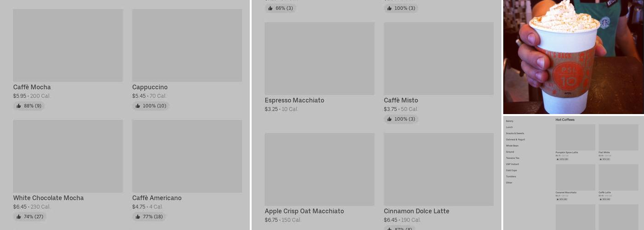This screenshot has width=644, height=230.
Task: Click the Caffè Mocha image placeholder
Action: pos(68,45)
